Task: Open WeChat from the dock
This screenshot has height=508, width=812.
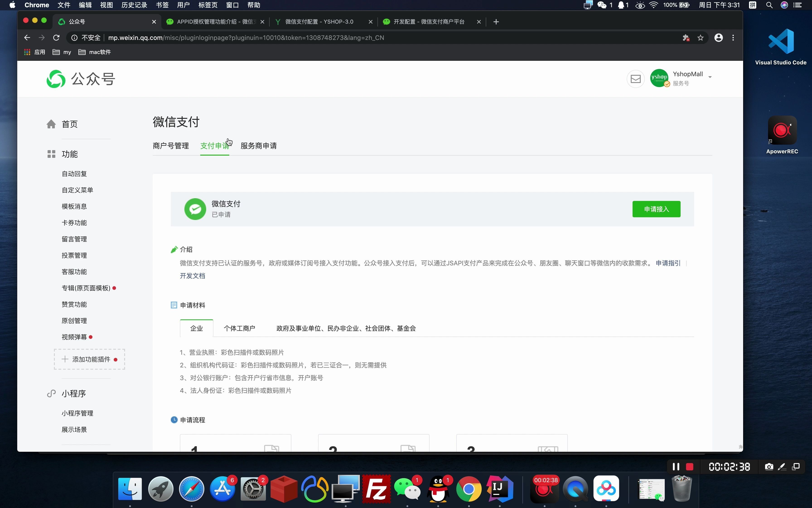Action: click(x=407, y=489)
